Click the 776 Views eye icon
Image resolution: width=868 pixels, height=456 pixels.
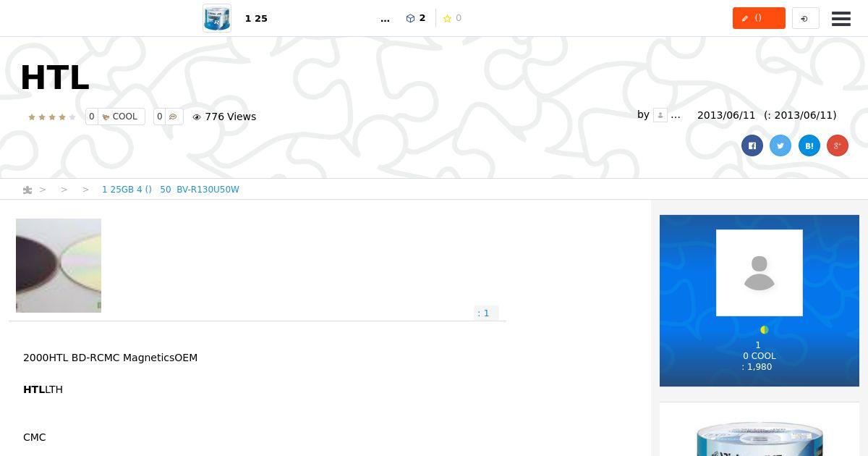point(196,117)
